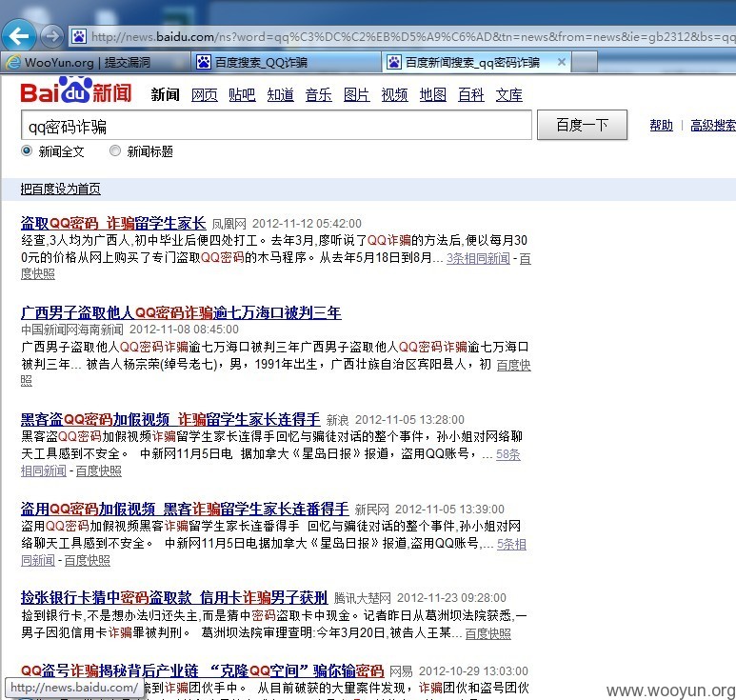736x700 pixels.
Task: Open the 知道 navigation link
Action: tap(280, 95)
